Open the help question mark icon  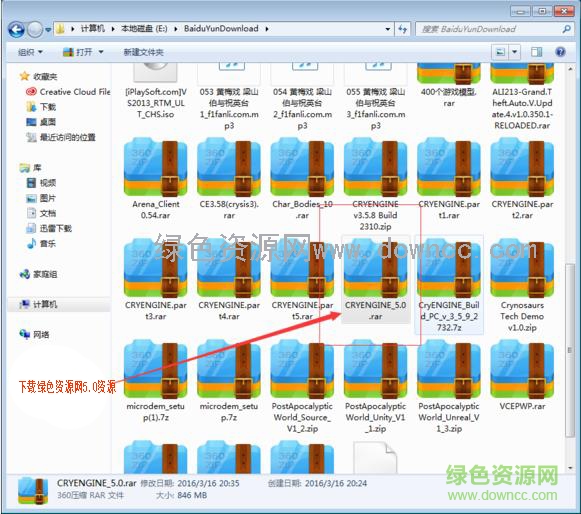561,52
